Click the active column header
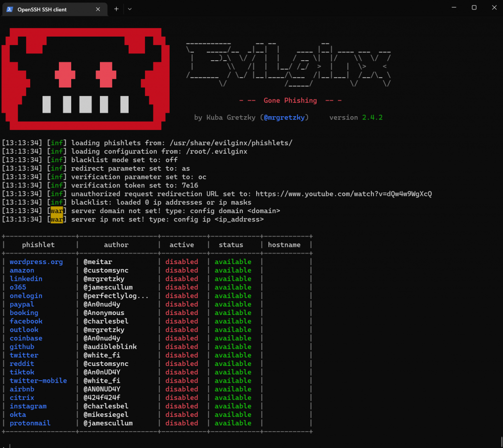Image resolution: width=503 pixels, height=448 pixels. (x=182, y=245)
